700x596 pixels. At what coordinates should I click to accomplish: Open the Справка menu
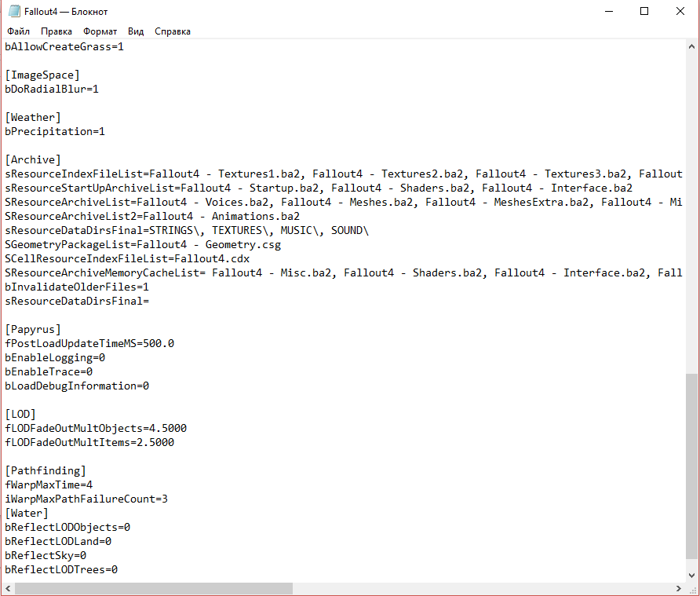[173, 31]
